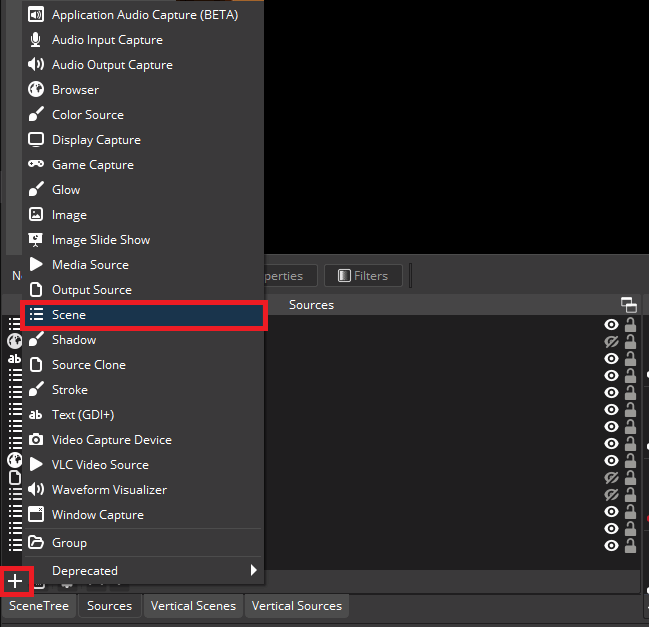
Task: Select Text (GDI+) from the menu
Action: pos(83,415)
